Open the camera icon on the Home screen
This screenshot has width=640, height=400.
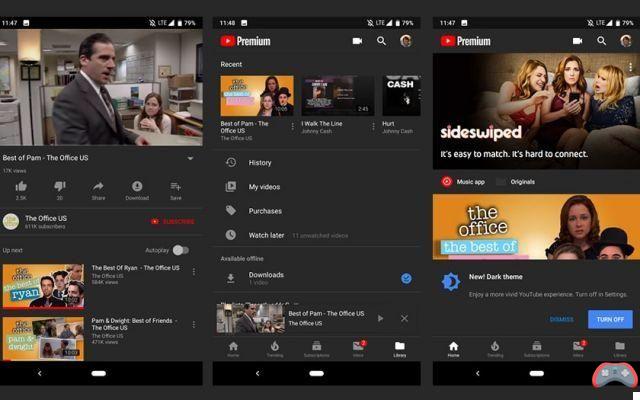click(577, 41)
